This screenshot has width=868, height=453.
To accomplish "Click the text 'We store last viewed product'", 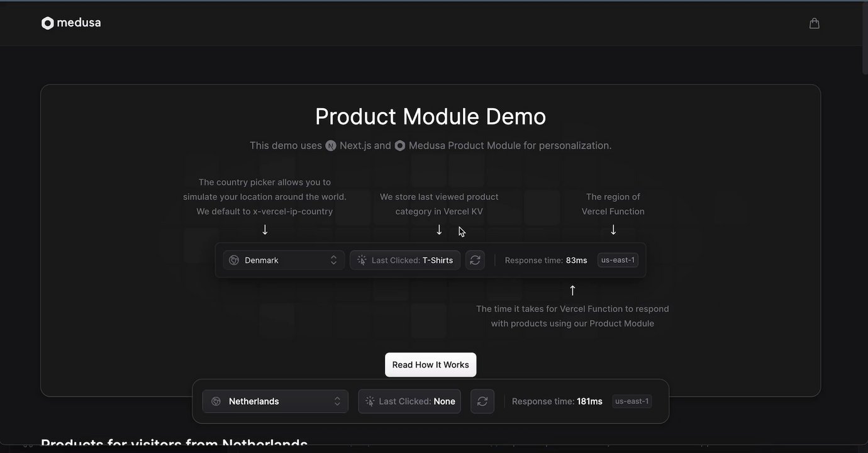I will coord(439,197).
